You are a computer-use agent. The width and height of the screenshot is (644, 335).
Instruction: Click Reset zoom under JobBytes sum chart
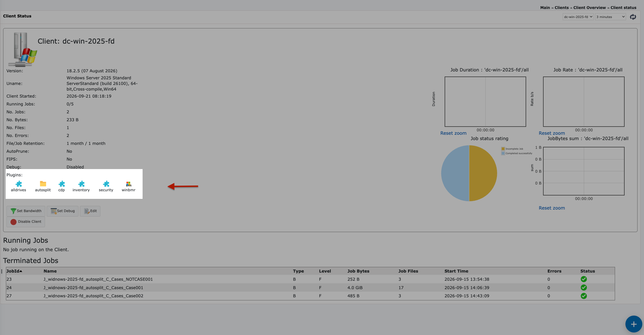tap(552, 208)
